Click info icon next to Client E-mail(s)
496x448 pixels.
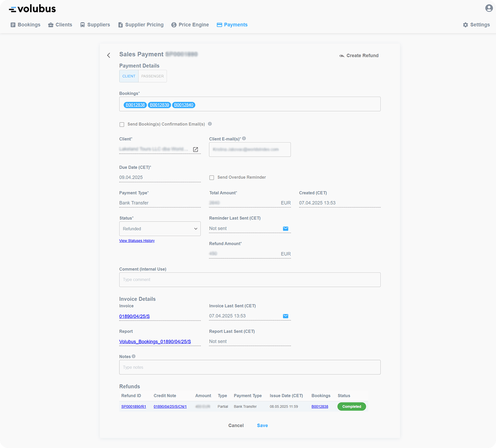(244, 139)
